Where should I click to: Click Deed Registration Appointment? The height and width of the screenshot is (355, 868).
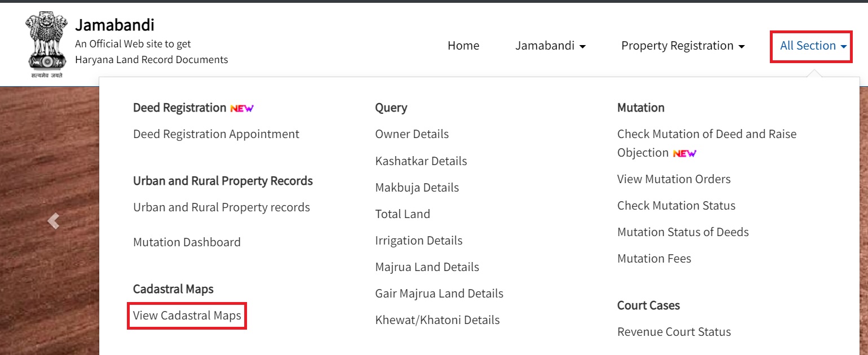(216, 134)
